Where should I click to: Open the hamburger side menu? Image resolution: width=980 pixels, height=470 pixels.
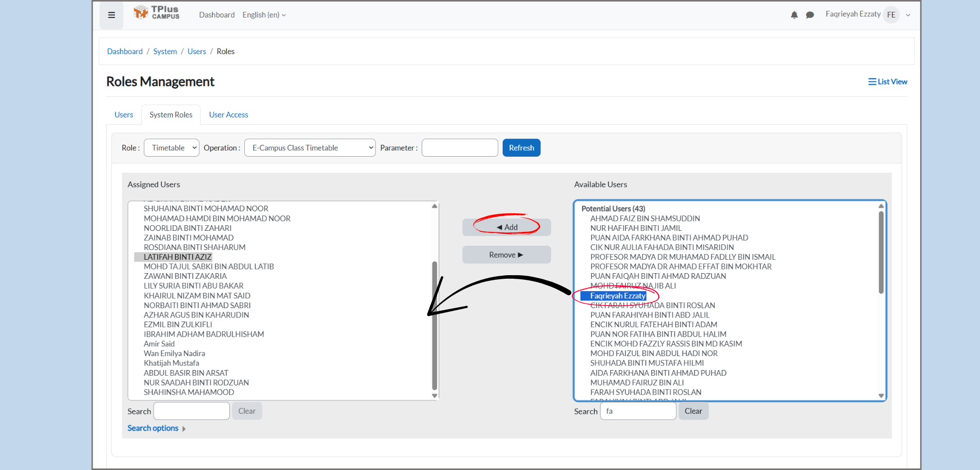(111, 15)
